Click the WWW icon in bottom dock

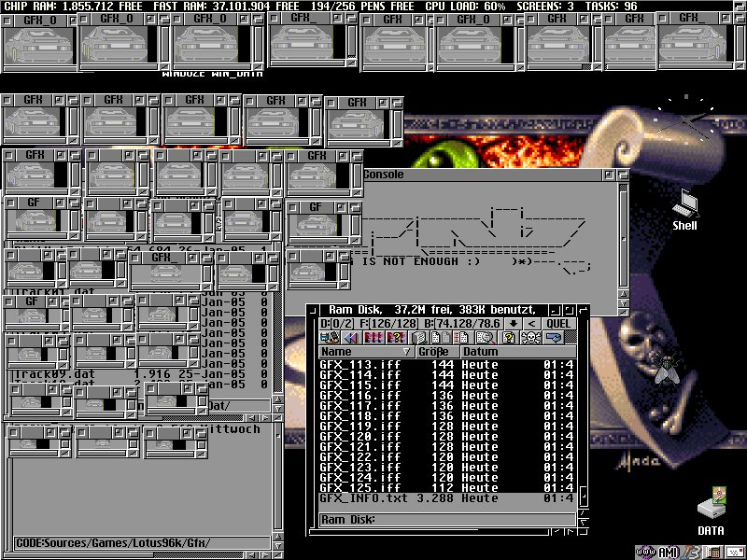click(645, 552)
